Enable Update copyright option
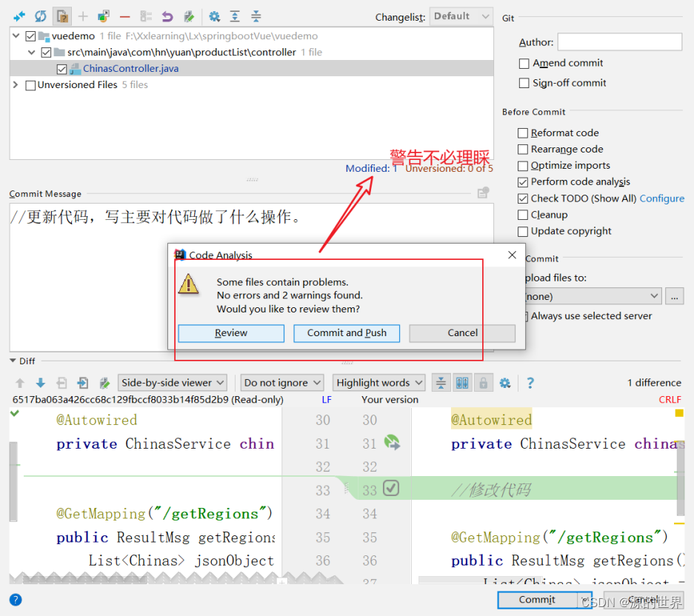The image size is (694, 616). pos(523,232)
